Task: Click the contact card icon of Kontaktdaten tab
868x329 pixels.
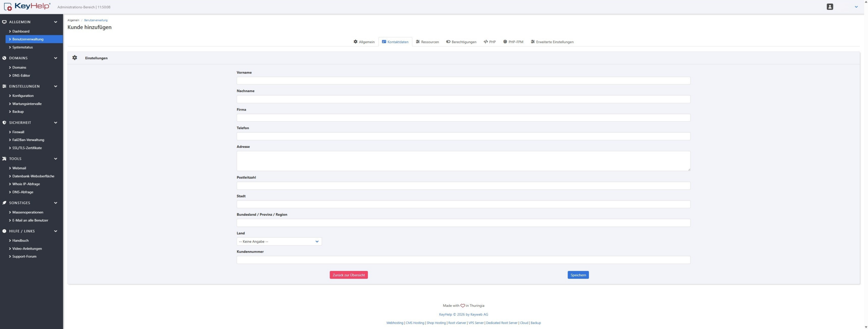Action: (x=384, y=42)
